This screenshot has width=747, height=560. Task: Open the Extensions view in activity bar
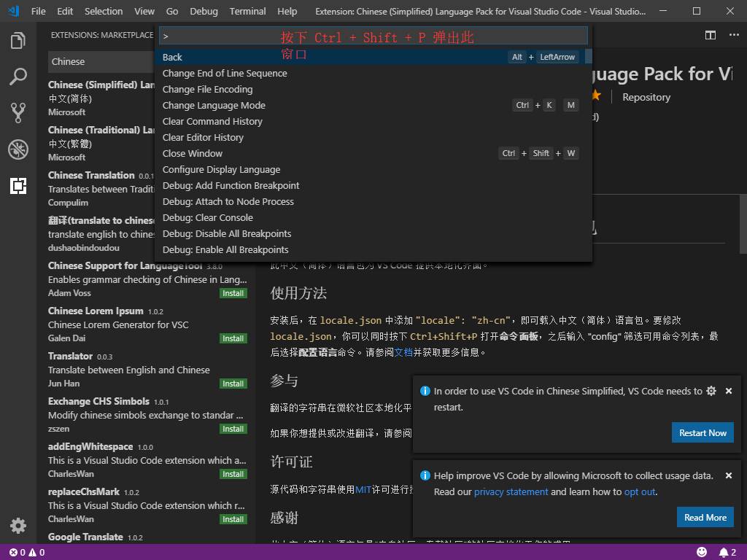(18, 186)
